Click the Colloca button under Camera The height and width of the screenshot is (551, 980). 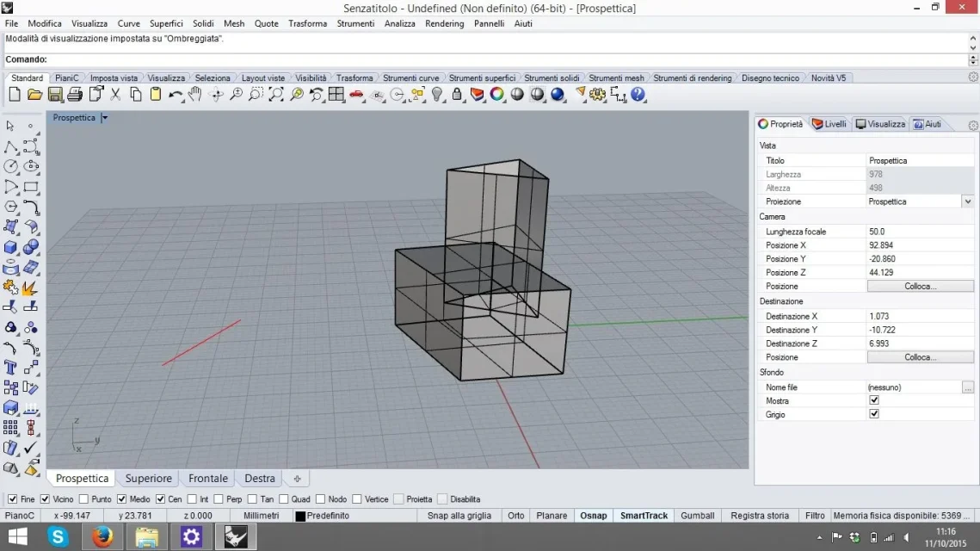point(920,287)
